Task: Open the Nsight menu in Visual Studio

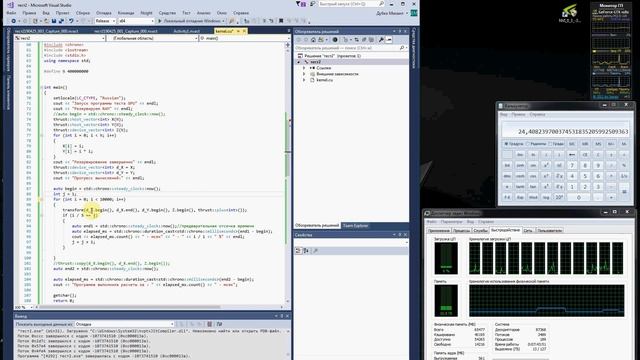Action: [x=146, y=13]
